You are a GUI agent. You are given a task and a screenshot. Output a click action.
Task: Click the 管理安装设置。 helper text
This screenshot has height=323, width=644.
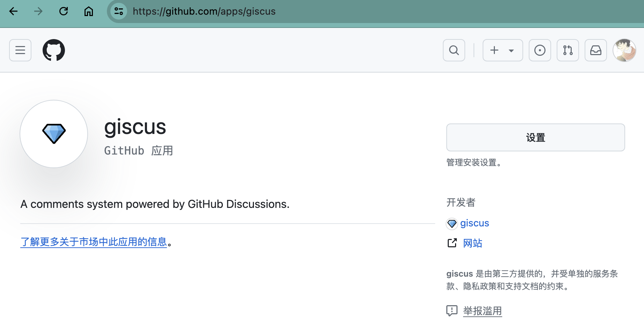click(x=474, y=163)
